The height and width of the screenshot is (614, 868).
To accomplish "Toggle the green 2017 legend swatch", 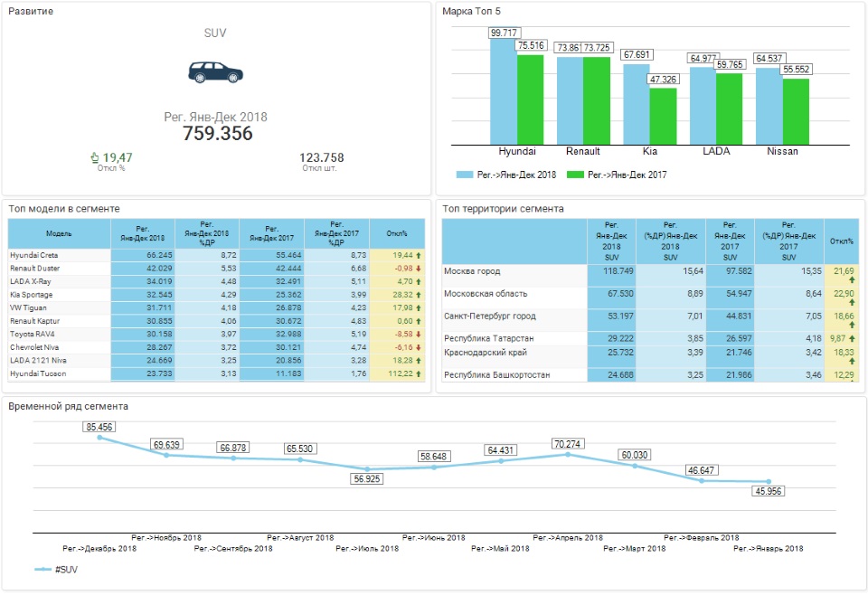I will tap(575, 175).
